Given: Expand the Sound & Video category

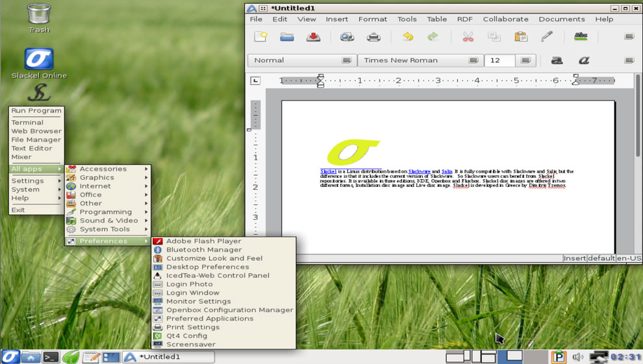Looking at the screenshot, I should tap(108, 221).
